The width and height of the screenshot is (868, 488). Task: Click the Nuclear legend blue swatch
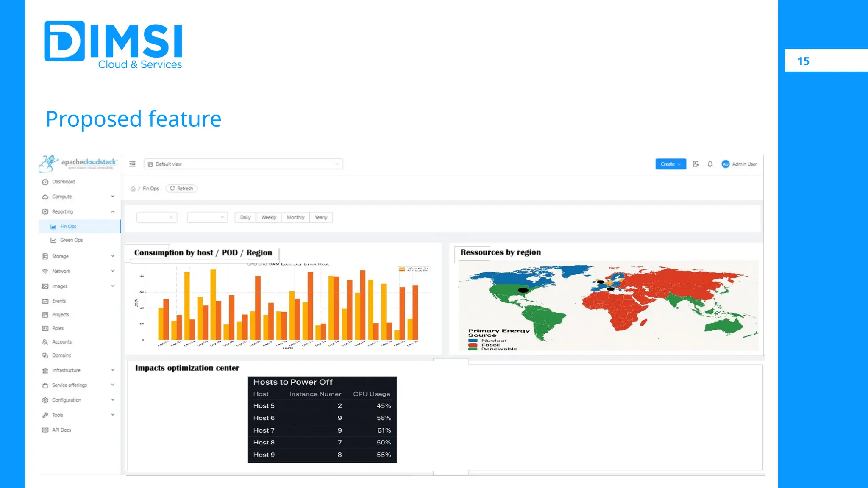(473, 341)
